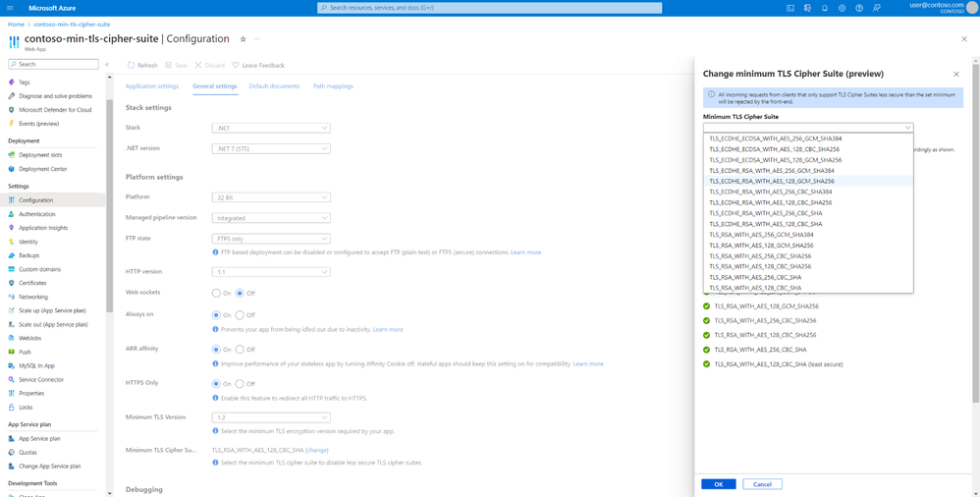Open the FTP state dropdown
Screen dimensions: 980x497
(x=271, y=239)
